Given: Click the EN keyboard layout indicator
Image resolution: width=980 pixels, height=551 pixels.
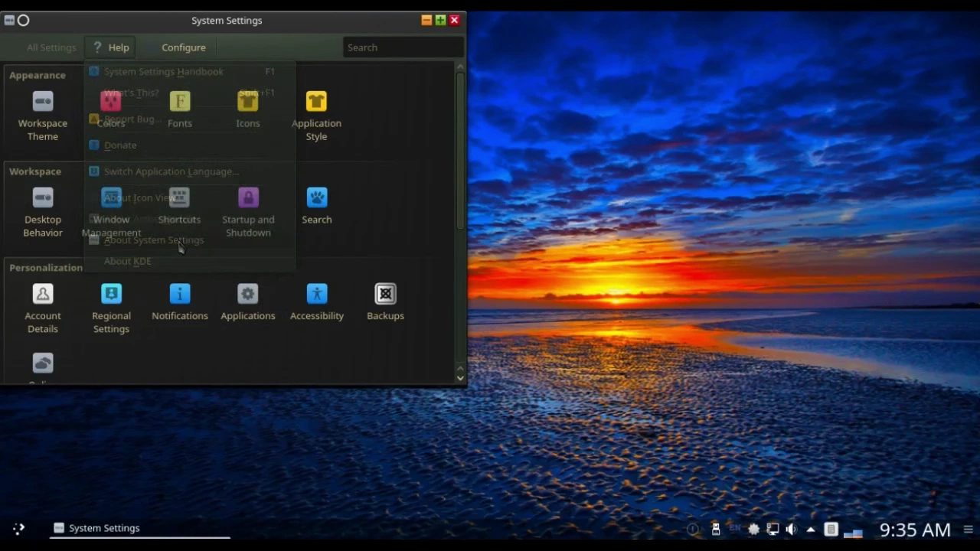Looking at the screenshot, I should [x=735, y=528].
